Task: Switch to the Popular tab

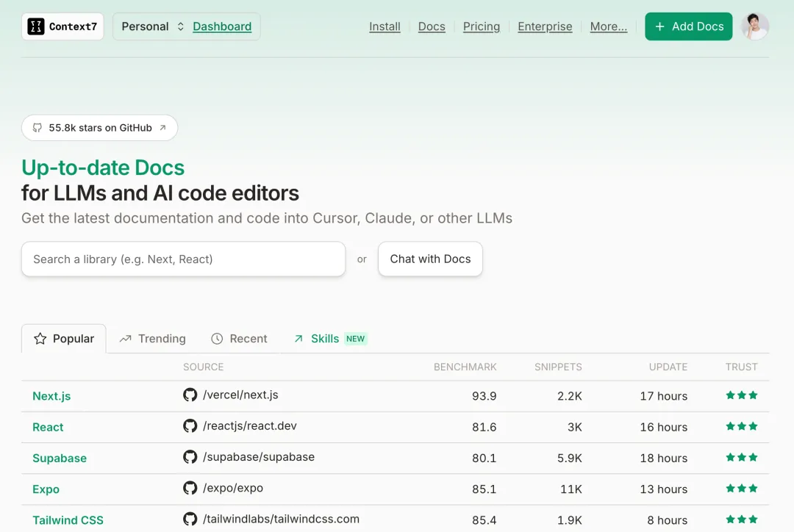Action: pos(64,339)
